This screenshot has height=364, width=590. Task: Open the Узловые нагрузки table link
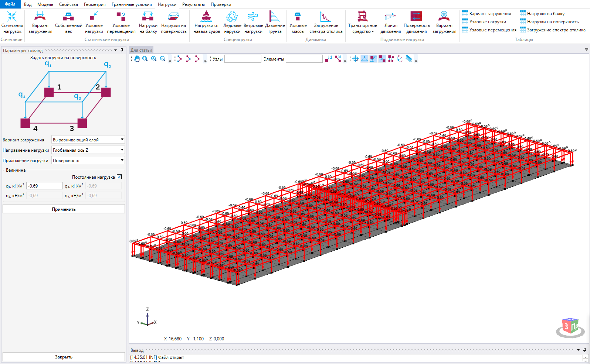484,22
